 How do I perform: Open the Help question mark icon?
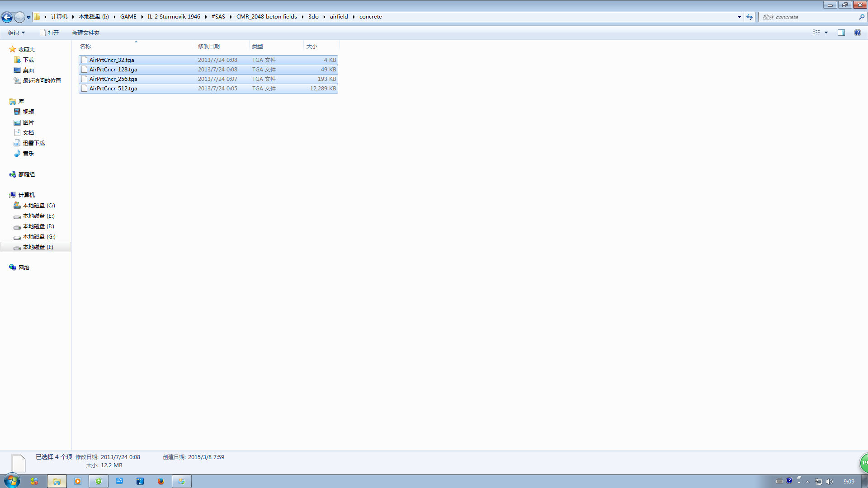pyautogui.click(x=857, y=33)
